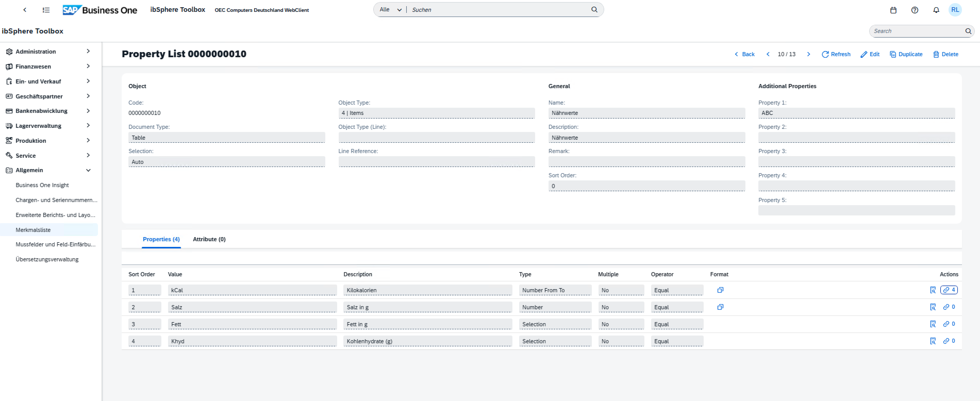Click the SAP Business One logo
This screenshot has height=401, width=980.
[x=100, y=10]
